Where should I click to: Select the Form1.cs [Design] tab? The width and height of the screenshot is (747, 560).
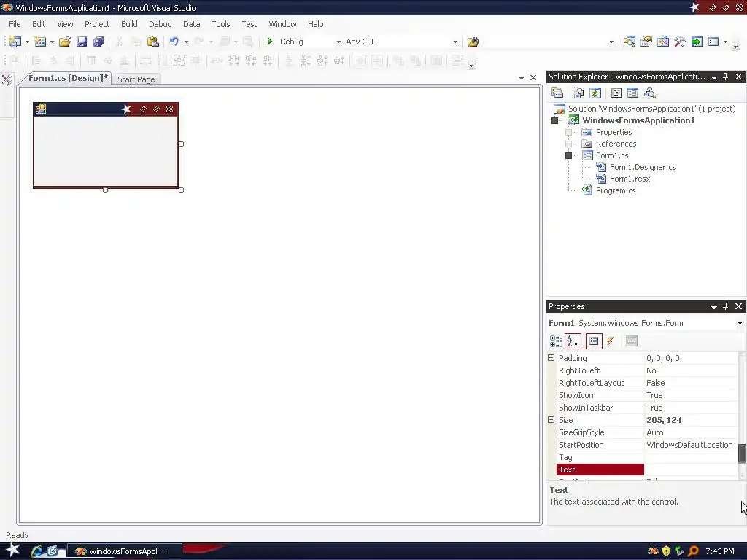[x=66, y=79]
